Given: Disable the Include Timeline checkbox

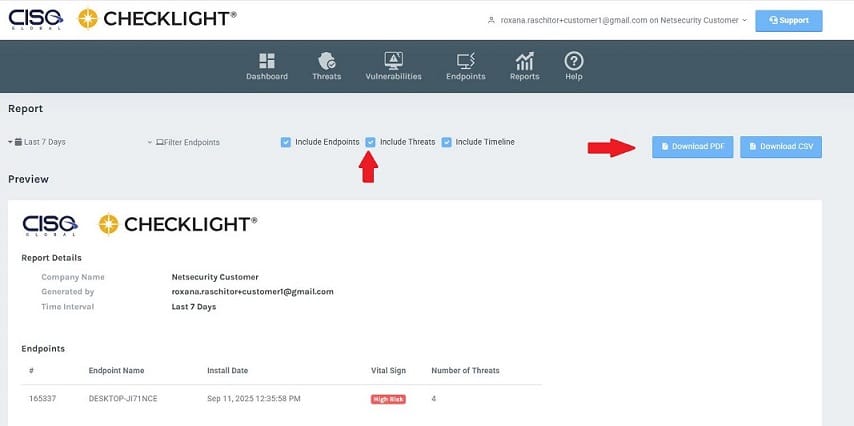Looking at the screenshot, I should 447,142.
